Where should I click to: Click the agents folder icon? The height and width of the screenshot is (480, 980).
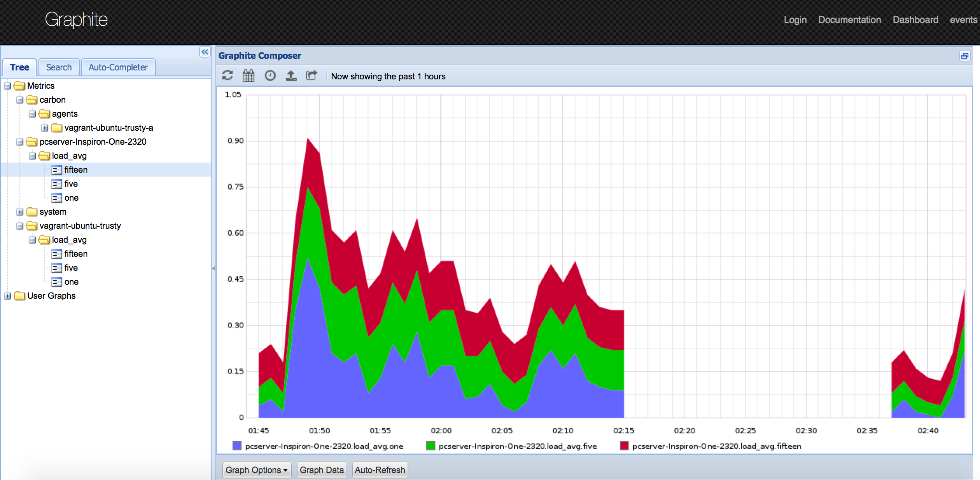pyautogui.click(x=44, y=114)
